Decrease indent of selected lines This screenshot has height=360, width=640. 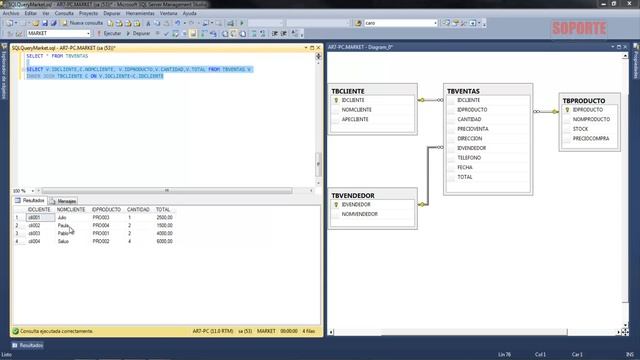click(275, 33)
